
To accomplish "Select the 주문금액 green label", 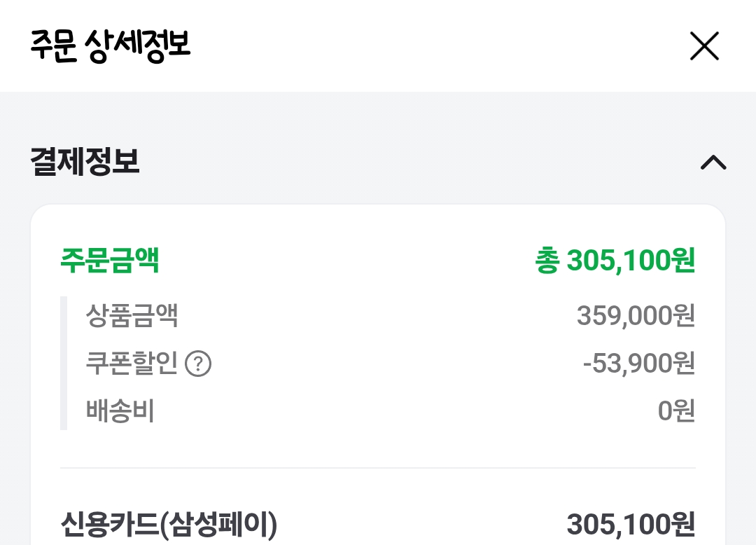I will 109,261.
